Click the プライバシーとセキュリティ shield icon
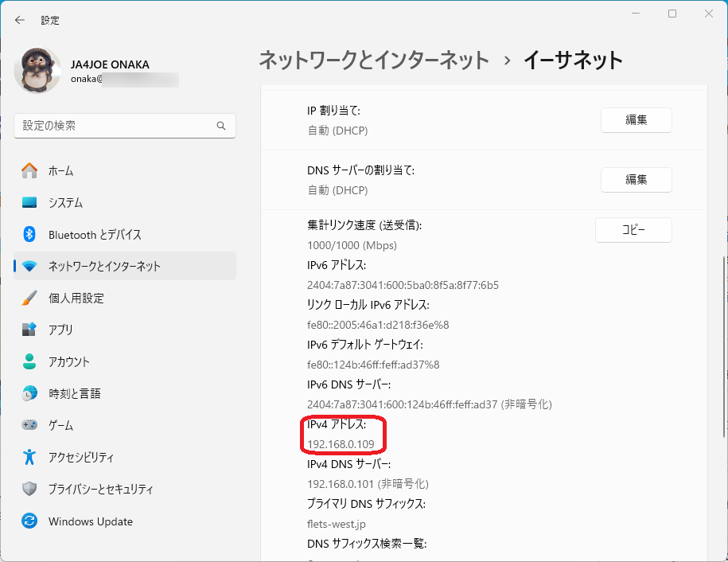The image size is (728, 562). (x=29, y=489)
